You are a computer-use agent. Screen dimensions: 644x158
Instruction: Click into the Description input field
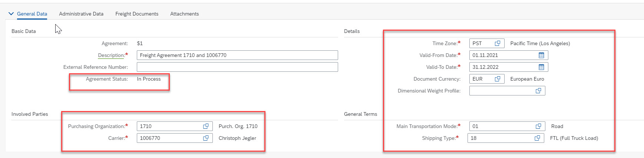[x=237, y=55]
